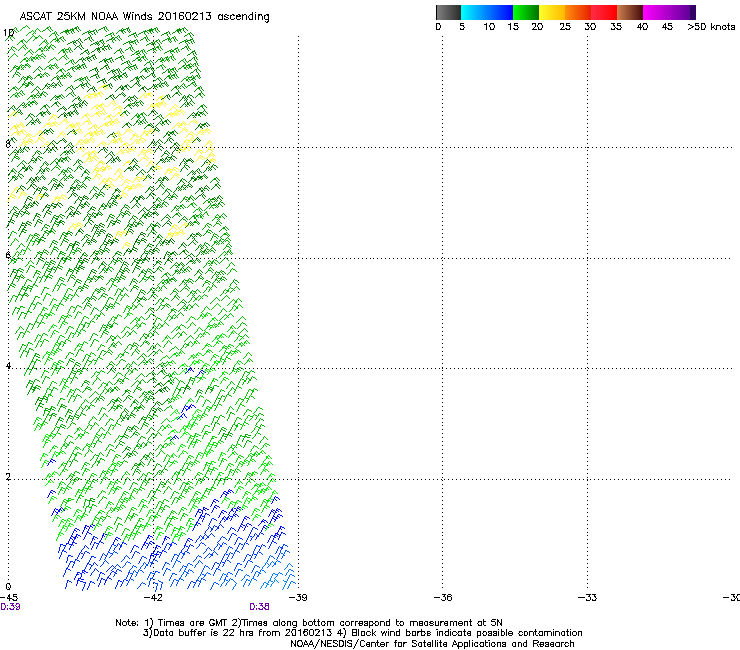Click the longitude label -39
This screenshot has height=650, width=740.
coord(298,598)
